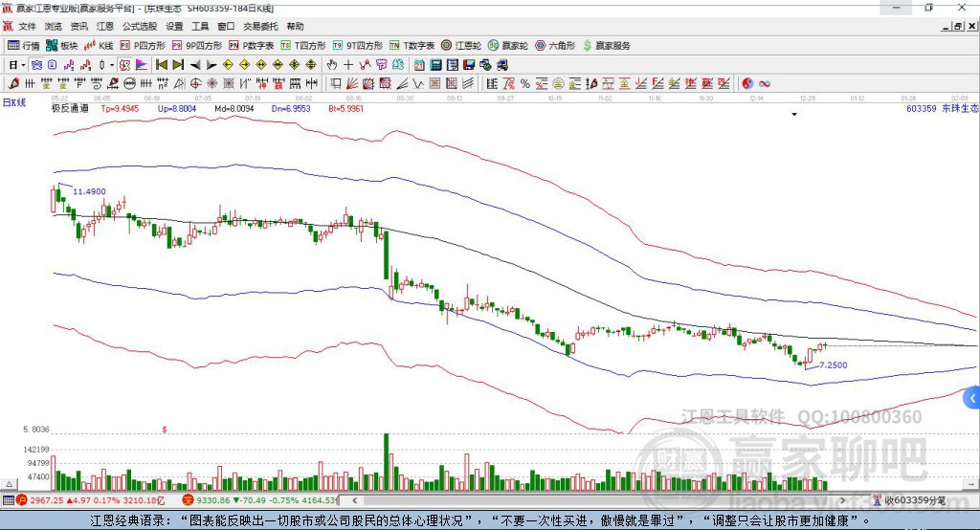The height and width of the screenshot is (530, 980).
Task: Open the T四方形 tool
Action: pyautogui.click(x=303, y=46)
